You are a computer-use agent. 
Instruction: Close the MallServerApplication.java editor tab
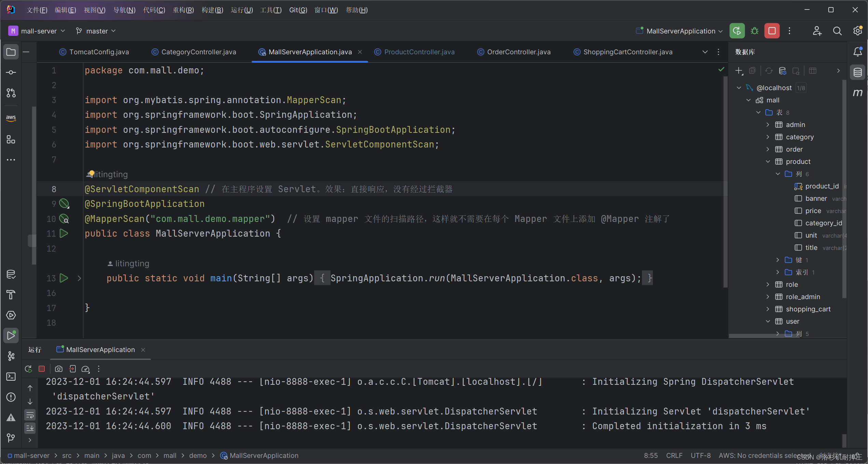pyautogui.click(x=360, y=52)
